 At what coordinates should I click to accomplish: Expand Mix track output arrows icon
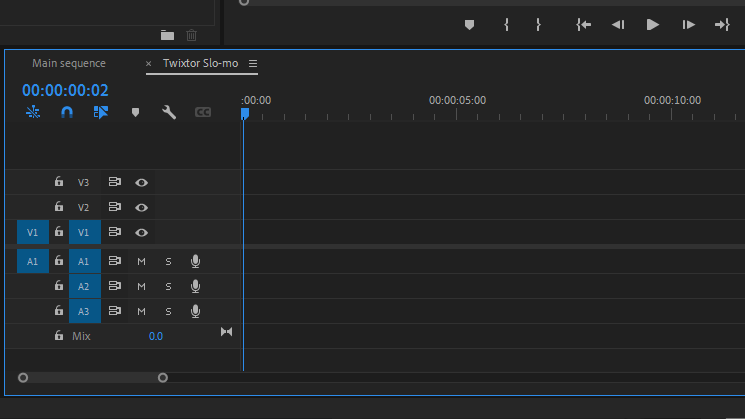(227, 332)
